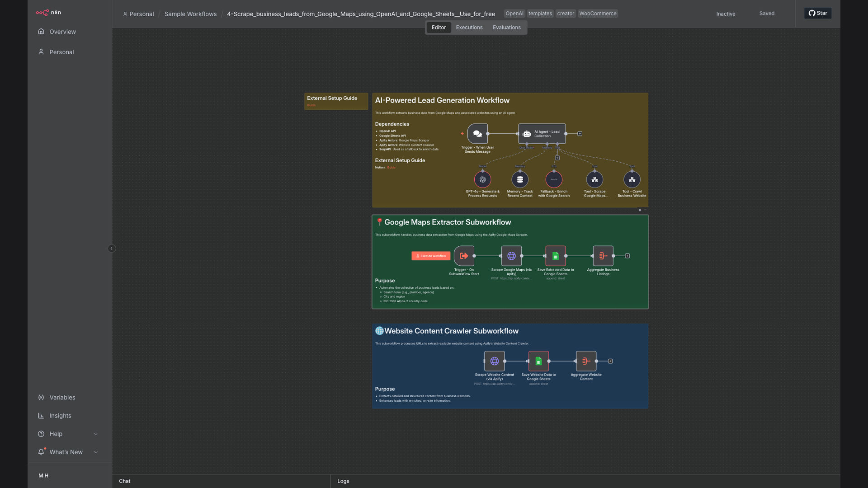Image resolution: width=868 pixels, height=488 pixels.
Task: Select the AI Agent - Lead Collection node
Action: (542, 134)
